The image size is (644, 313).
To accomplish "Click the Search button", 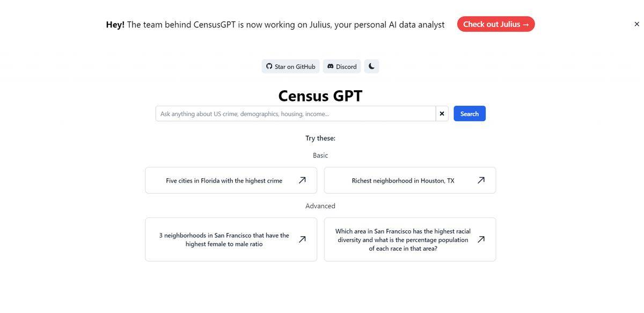I will (470, 113).
